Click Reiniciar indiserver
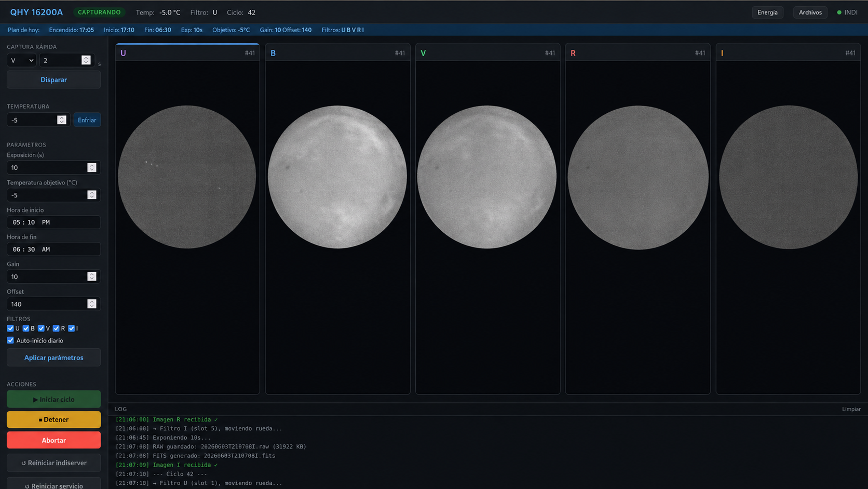The width and height of the screenshot is (868, 489). pos(53,462)
